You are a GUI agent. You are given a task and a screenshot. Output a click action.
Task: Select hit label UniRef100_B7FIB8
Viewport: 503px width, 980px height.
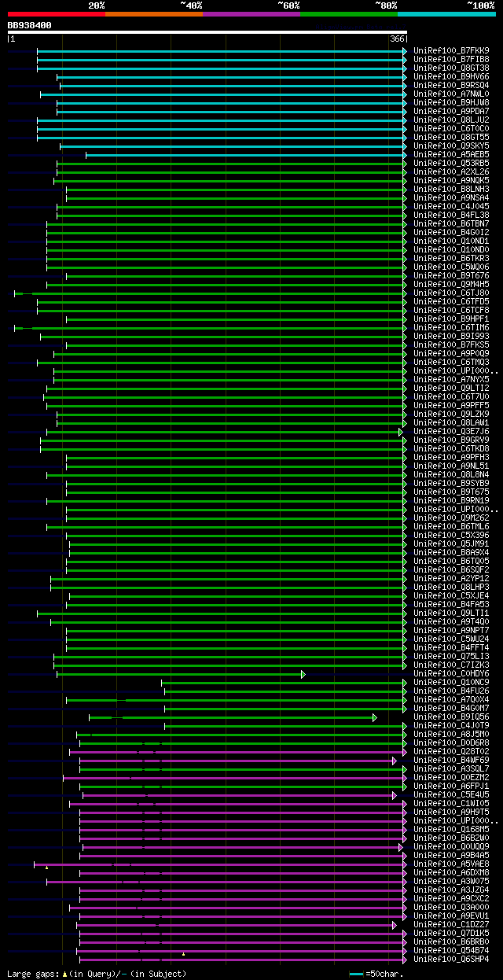coord(451,59)
